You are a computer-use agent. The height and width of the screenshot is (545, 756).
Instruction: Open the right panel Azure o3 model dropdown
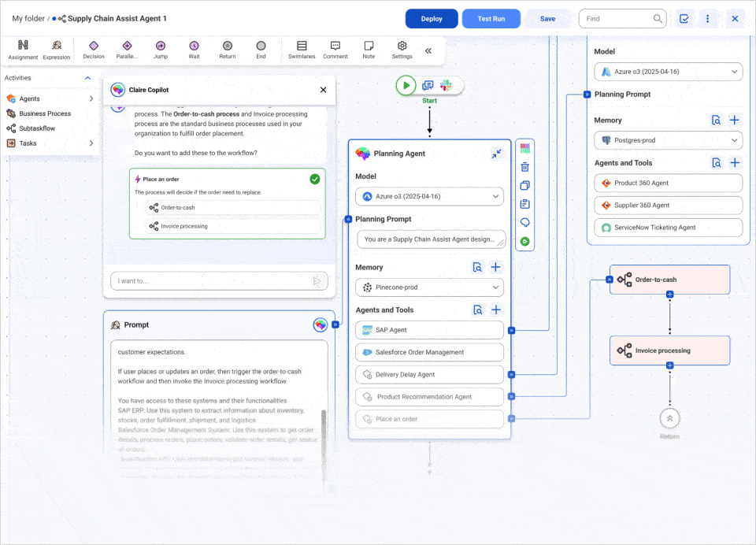coord(669,72)
